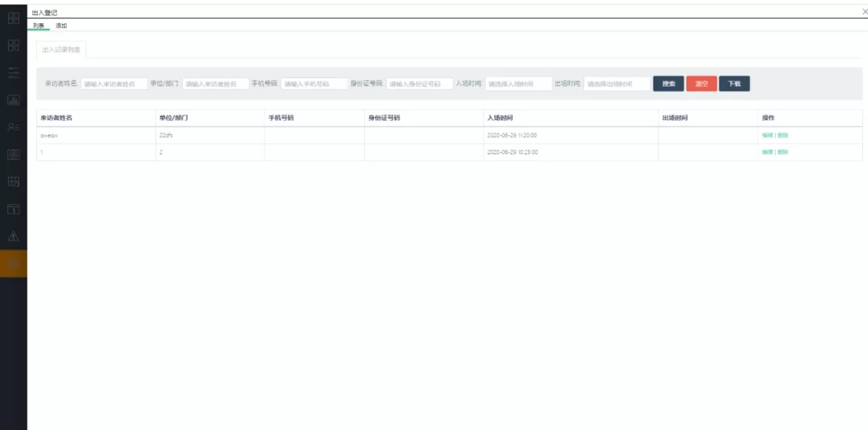Open the 出场时间 date picker field
The image size is (868, 430).
[x=616, y=84]
